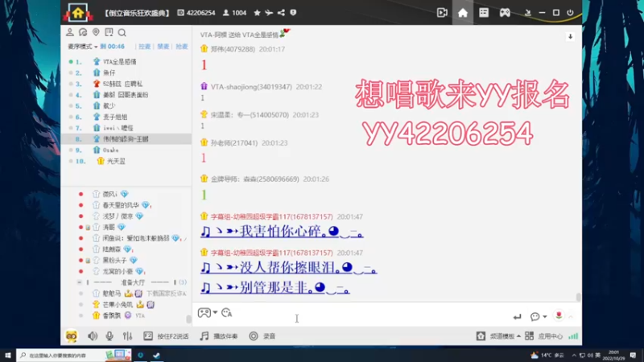The height and width of the screenshot is (362, 644).
Task: Open chat bubble options dropdown
Action: [539, 316]
